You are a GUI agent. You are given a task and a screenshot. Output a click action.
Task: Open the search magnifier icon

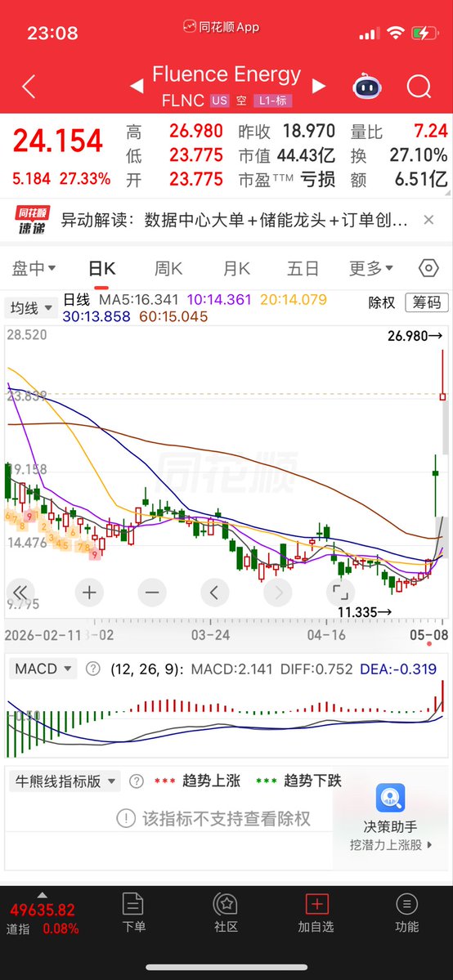pyautogui.click(x=419, y=87)
